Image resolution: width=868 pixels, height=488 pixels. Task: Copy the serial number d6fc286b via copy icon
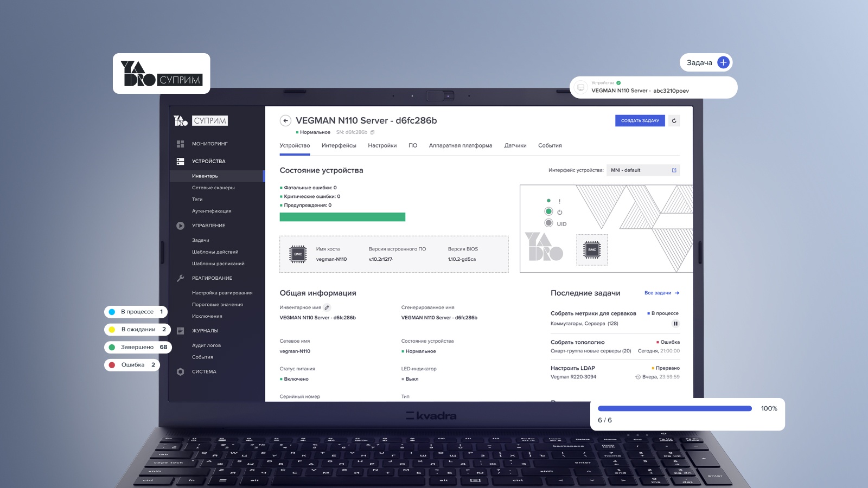(373, 132)
